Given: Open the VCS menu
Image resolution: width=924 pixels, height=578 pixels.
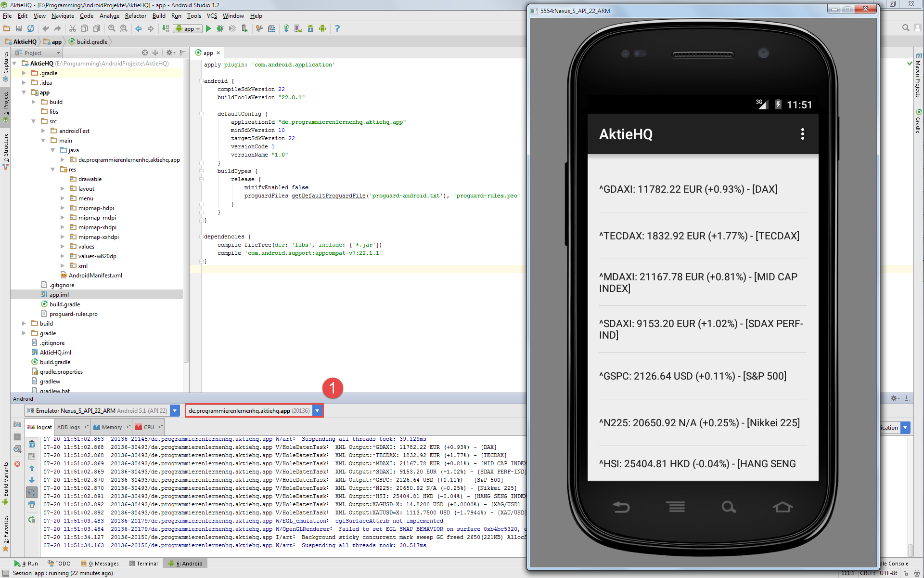Looking at the screenshot, I should pyautogui.click(x=212, y=16).
